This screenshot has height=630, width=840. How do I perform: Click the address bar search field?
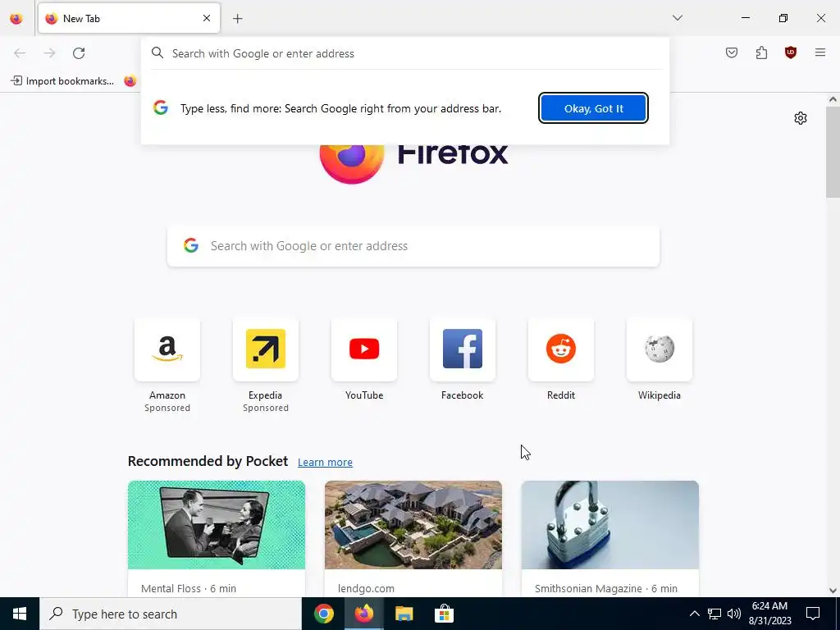(x=405, y=53)
